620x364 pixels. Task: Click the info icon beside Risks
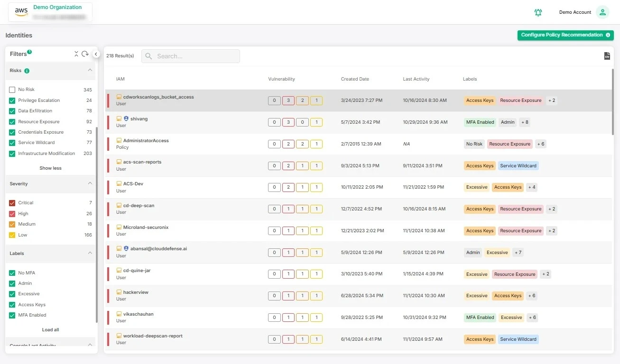[27, 71]
